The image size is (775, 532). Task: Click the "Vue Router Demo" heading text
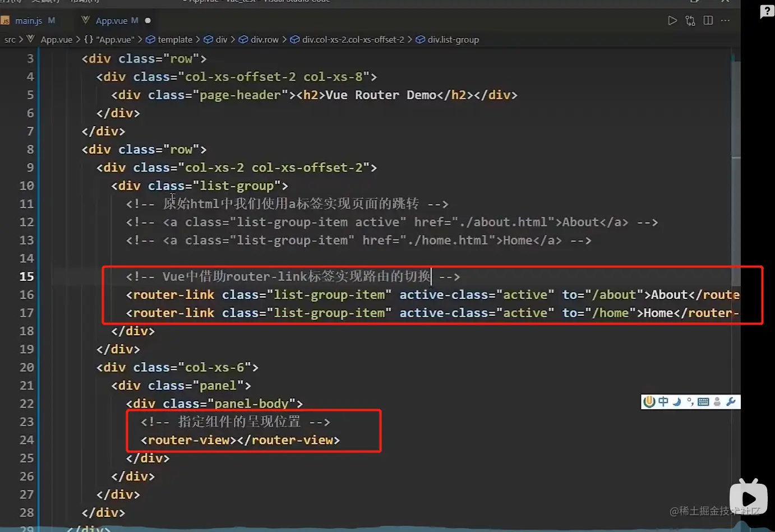[381, 95]
